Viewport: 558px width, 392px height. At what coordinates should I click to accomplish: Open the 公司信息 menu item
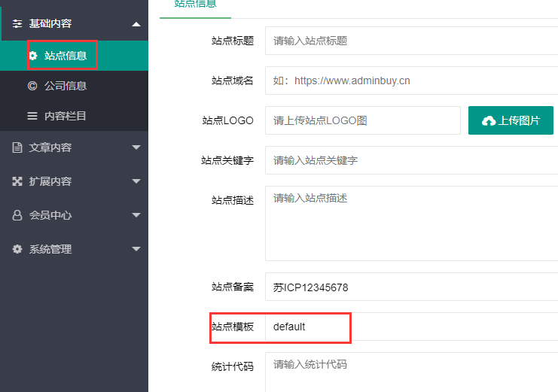(66, 86)
